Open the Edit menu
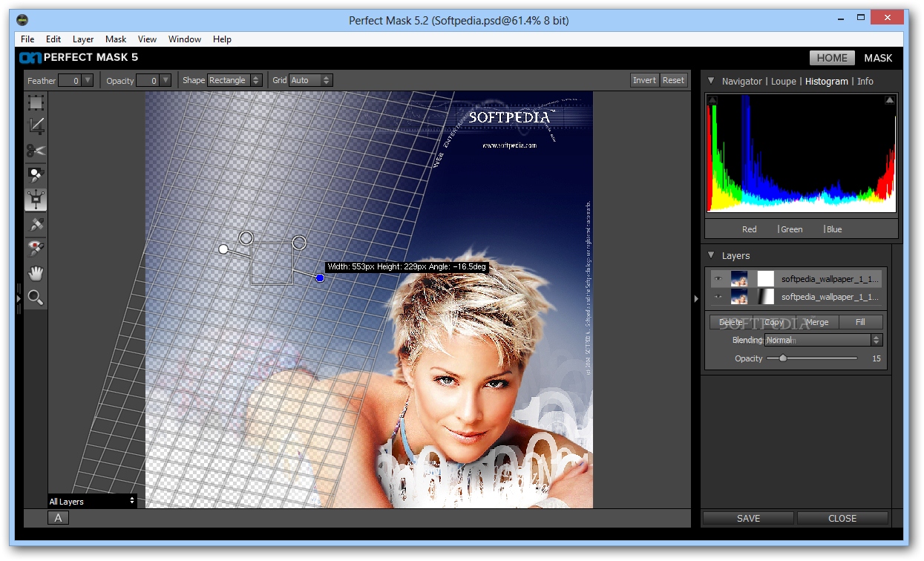 [x=53, y=39]
